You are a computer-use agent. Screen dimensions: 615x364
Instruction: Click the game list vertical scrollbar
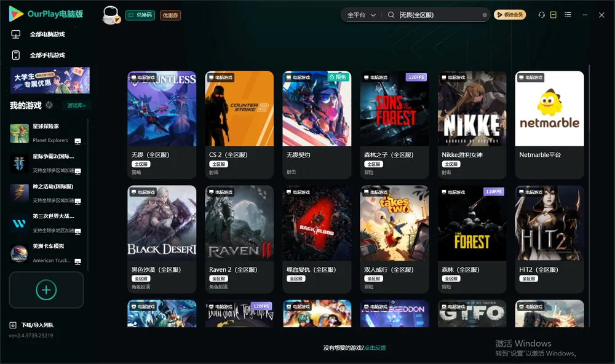tap(589, 196)
